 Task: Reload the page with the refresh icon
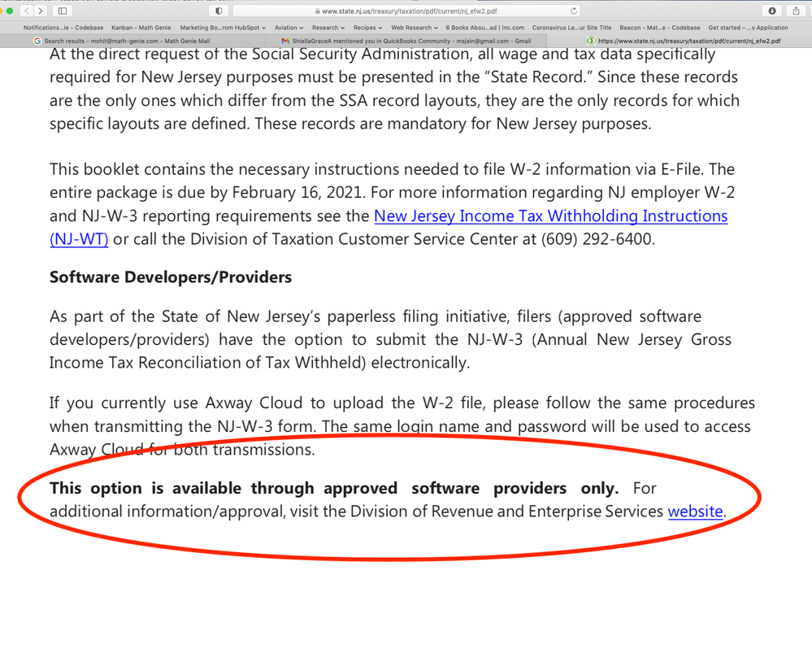[x=573, y=11]
